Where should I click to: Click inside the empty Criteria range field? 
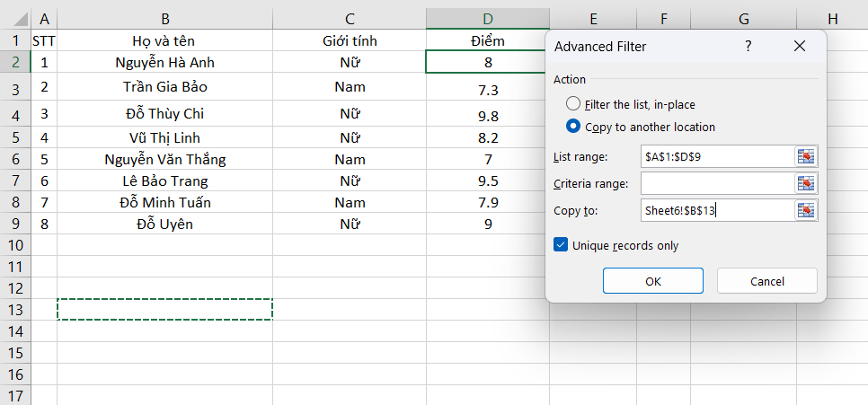[716, 183]
